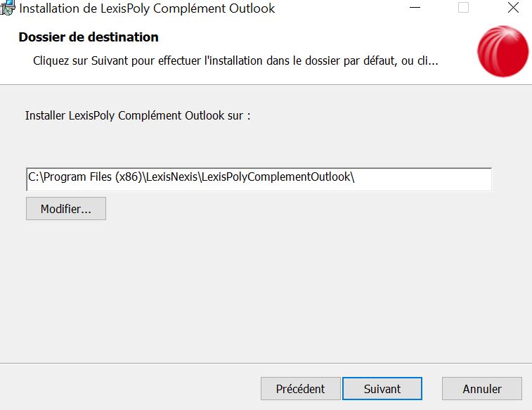Place cursor on 'Program Files (x86)' in path
This screenshot has width=532, height=410.
point(93,177)
